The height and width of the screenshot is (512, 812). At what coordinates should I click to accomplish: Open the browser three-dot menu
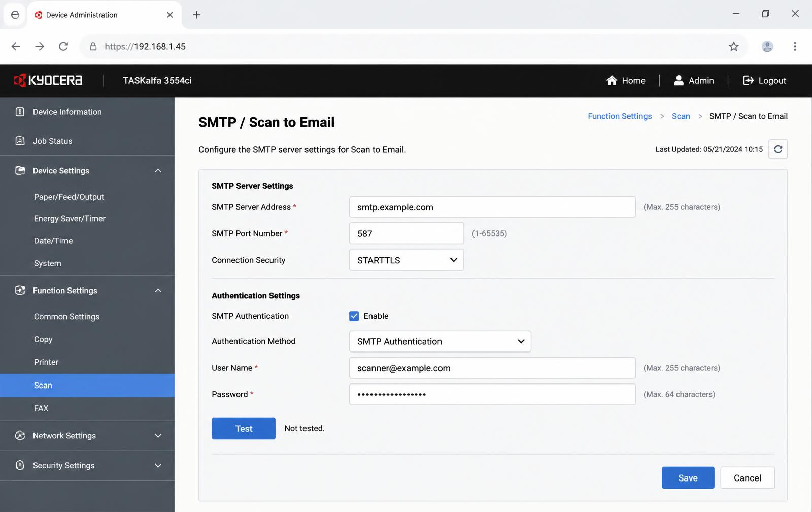pyautogui.click(x=795, y=46)
